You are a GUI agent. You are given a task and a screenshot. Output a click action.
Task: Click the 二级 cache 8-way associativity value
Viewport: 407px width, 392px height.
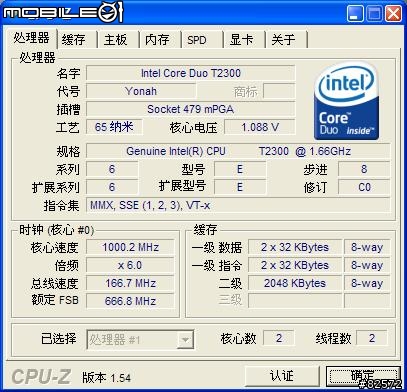367,283
